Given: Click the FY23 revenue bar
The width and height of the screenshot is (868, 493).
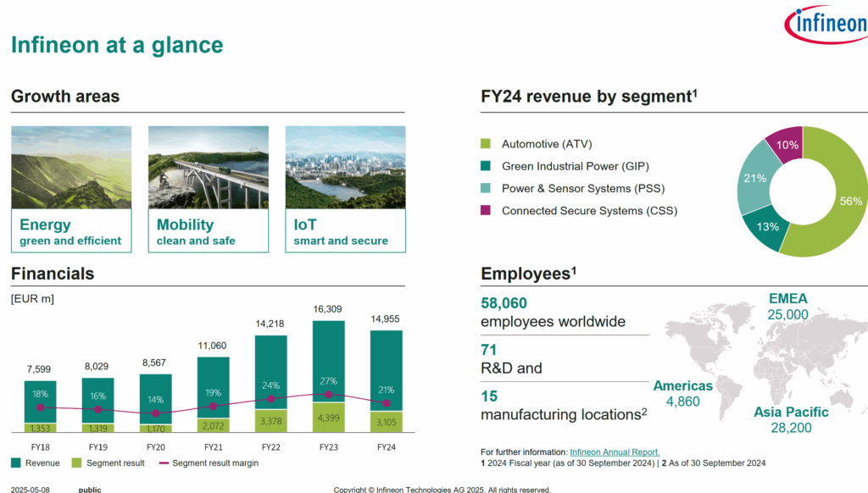Looking at the screenshot, I should click(x=328, y=362).
